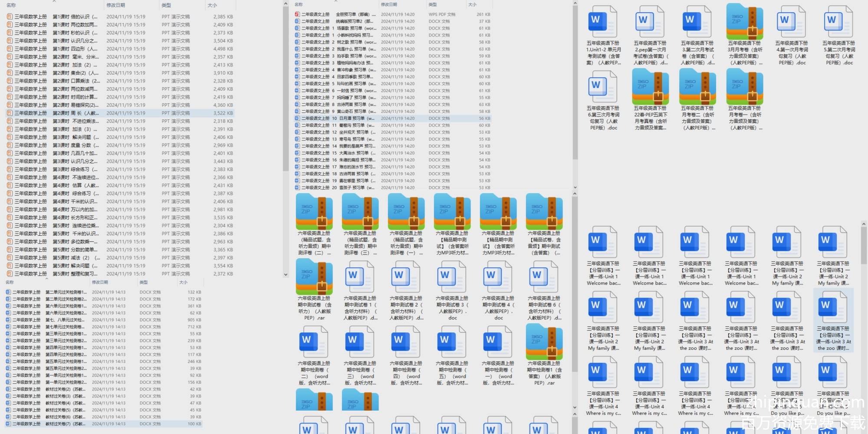
Task: Select Word icon beside 教材过关卷(7) file
Action: [8, 424]
